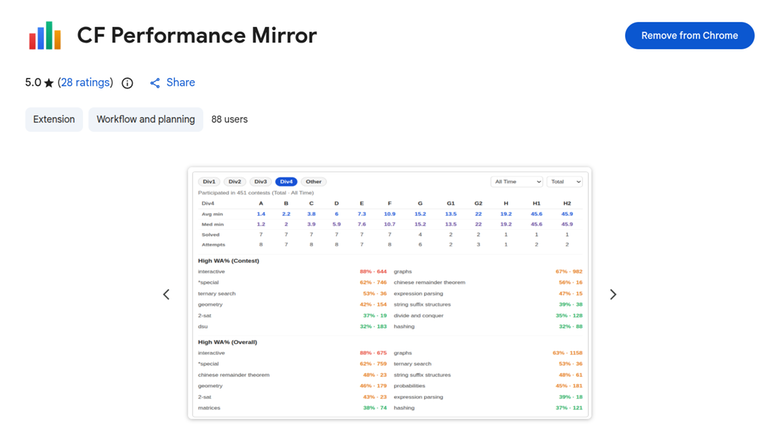Open the Workflow and planning category
The width and height of the screenshot is (768, 435).
click(x=145, y=120)
